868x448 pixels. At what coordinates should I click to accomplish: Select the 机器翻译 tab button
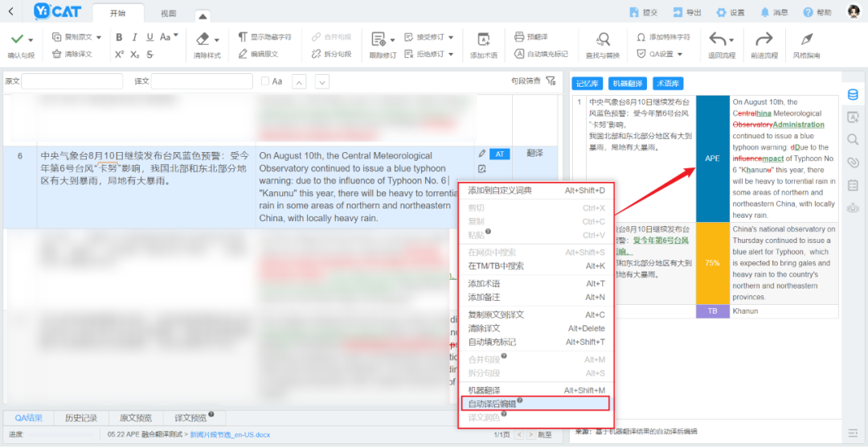628,84
